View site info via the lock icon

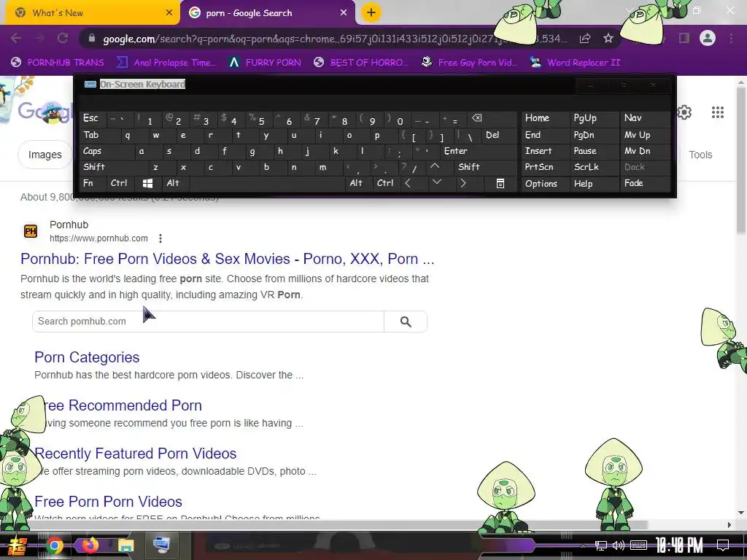(92, 38)
